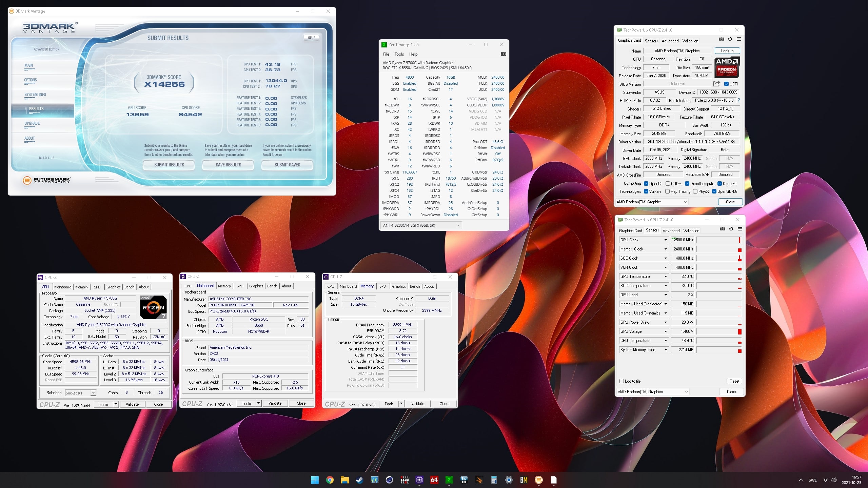Viewport: 868px width, 488px height.
Task: Toggle the PhysX checkbox in GPU-Z
Action: click(695, 191)
